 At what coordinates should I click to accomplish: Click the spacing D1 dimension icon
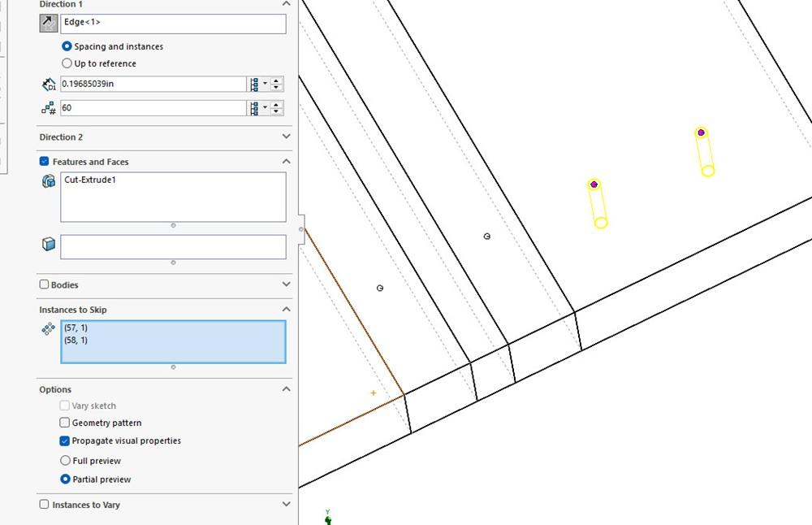point(48,85)
